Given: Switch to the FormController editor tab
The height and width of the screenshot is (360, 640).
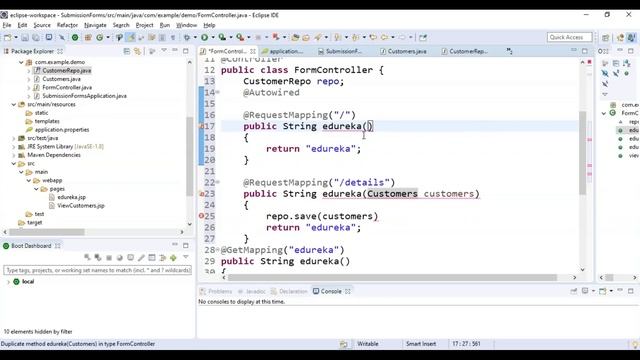Looking at the screenshot, I should 227,51.
